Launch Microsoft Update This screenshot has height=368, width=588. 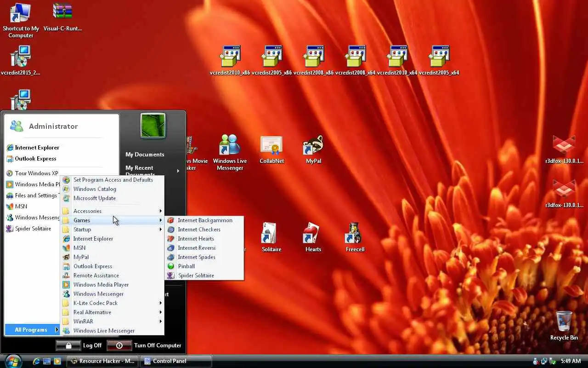pos(113,198)
